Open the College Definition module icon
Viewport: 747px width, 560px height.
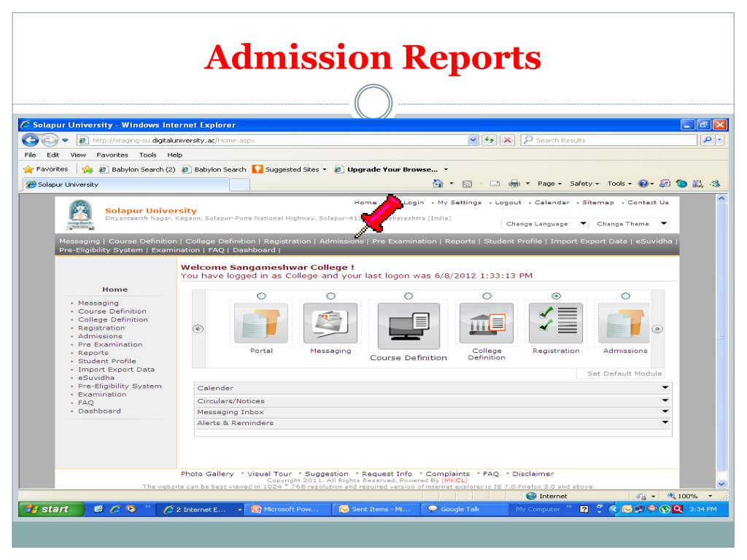pos(487,323)
